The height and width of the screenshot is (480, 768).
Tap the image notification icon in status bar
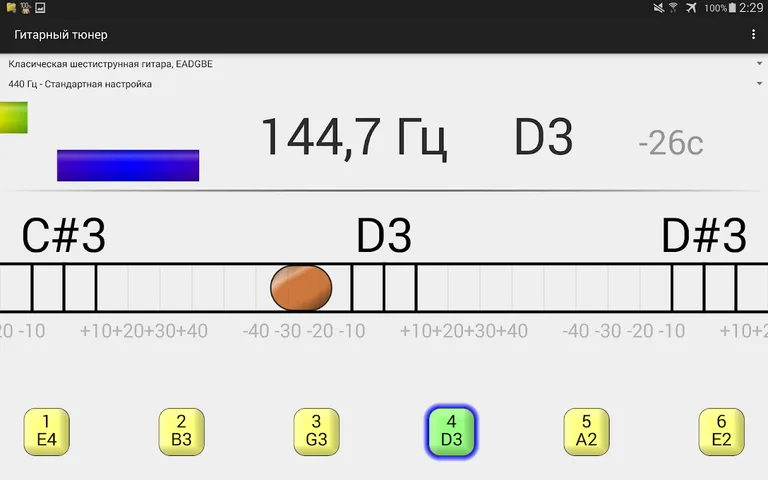40,8
